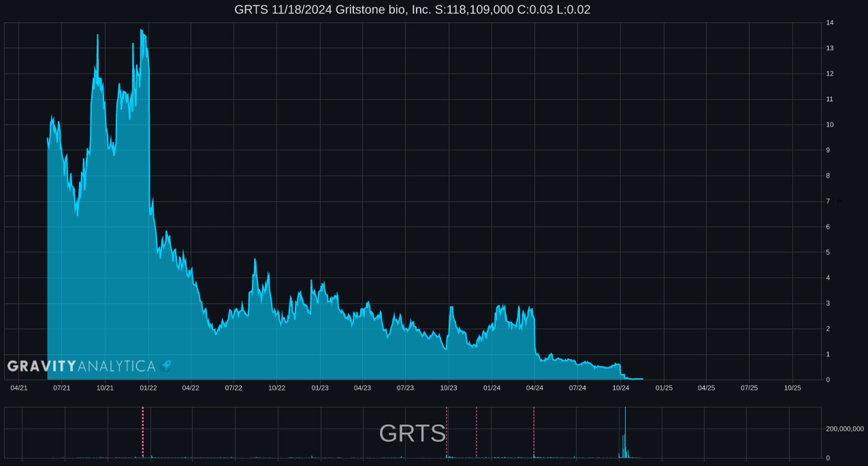868x466 pixels.
Task: Select the 10/21 x-axis date label
Action: pyautogui.click(x=105, y=388)
